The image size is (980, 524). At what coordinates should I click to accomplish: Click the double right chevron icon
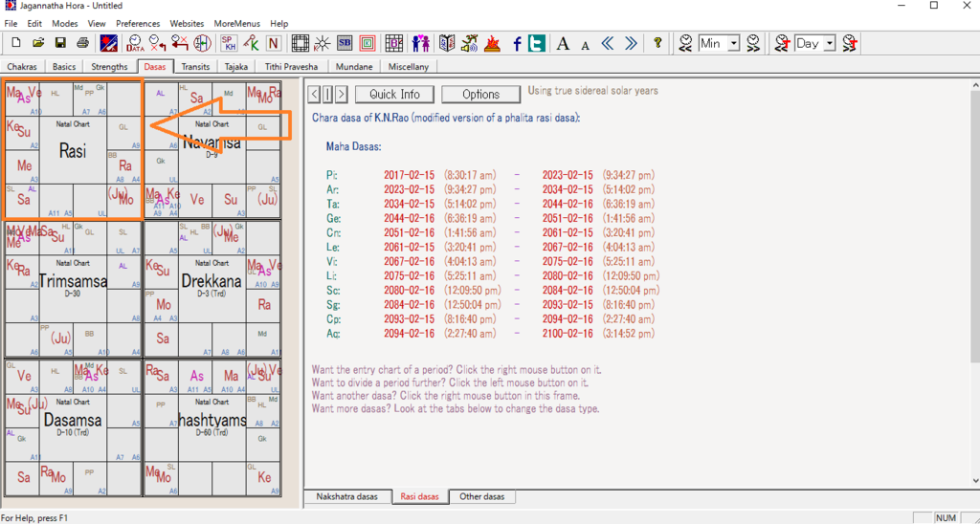pyautogui.click(x=631, y=43)
